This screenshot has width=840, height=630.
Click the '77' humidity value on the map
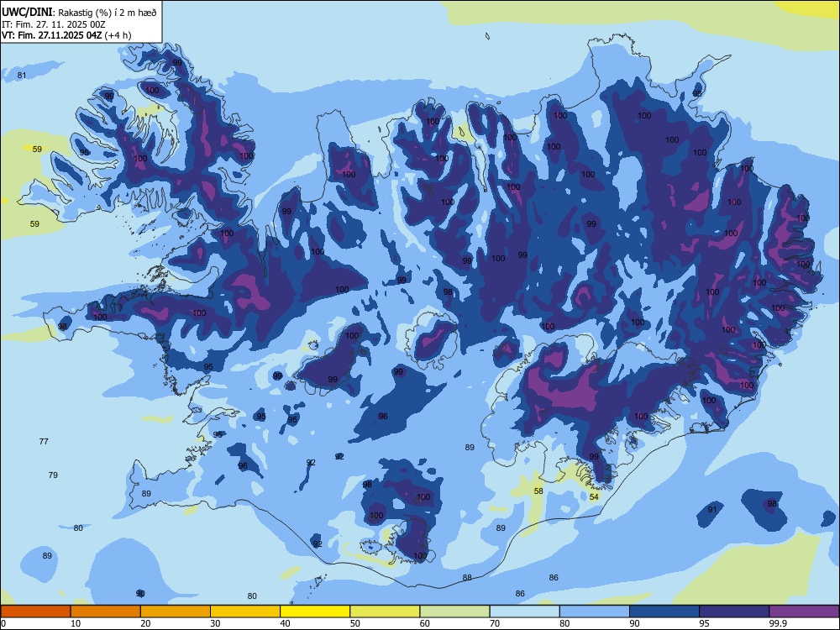click(x=44, y=442)
